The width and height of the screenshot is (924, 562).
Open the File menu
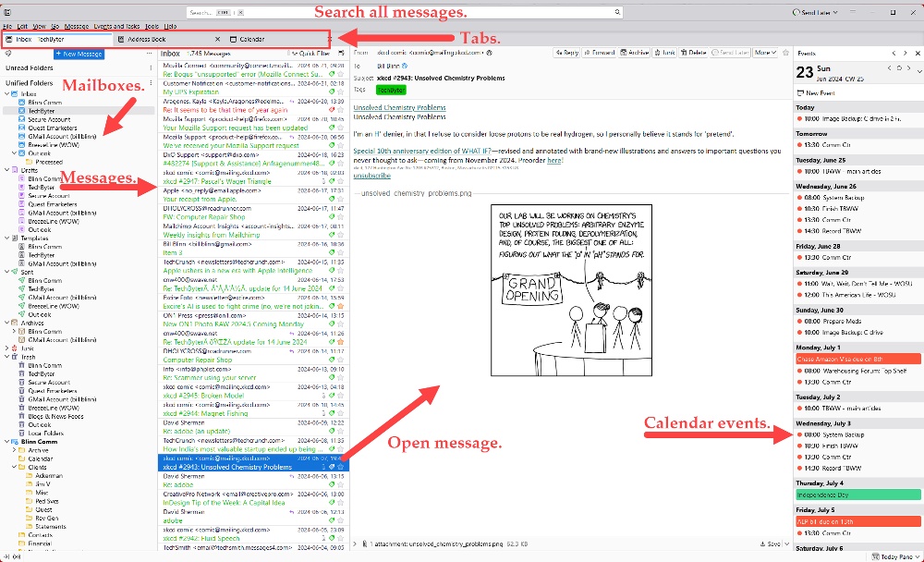(7, 27)
